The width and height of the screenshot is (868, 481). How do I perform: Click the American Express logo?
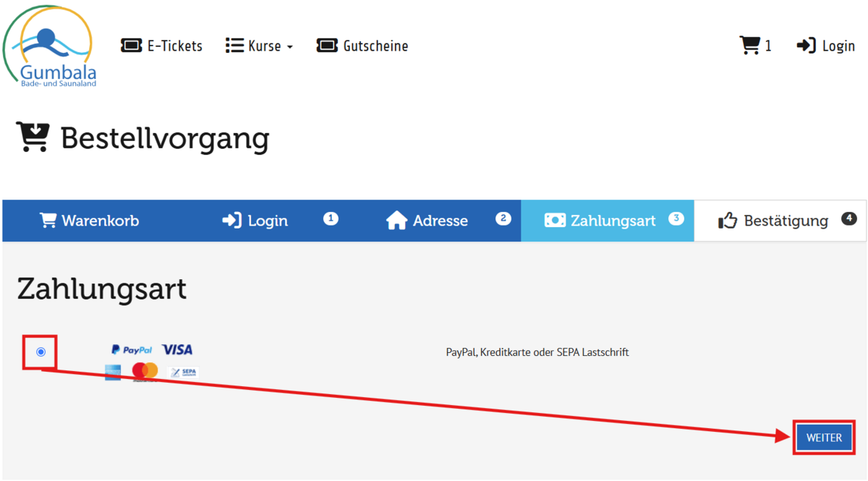[113, 372]
